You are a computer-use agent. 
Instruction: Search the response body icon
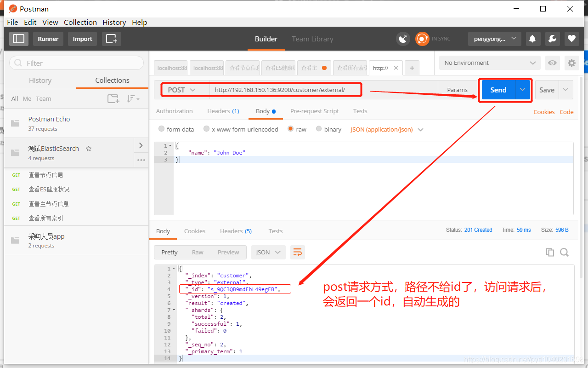pos(565,252)
